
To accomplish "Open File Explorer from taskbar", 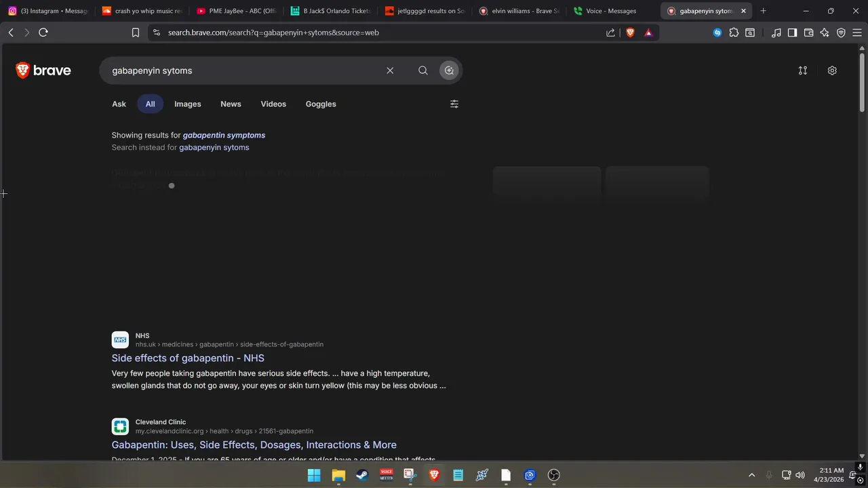I will point(338,475).
